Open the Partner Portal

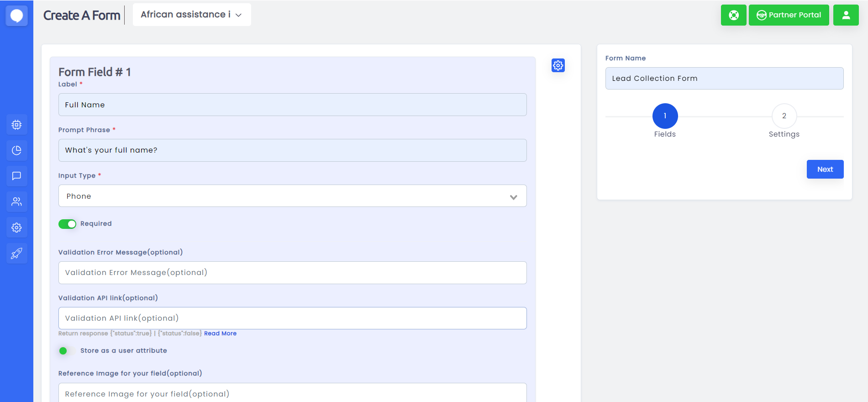789,15
